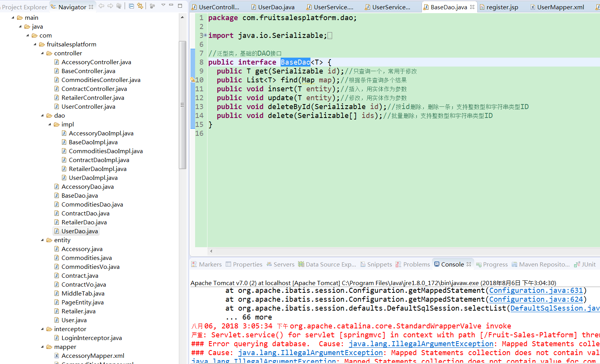Open the Navigator View Menu triangle
This screenshot has width=600, height=364.
163,5
